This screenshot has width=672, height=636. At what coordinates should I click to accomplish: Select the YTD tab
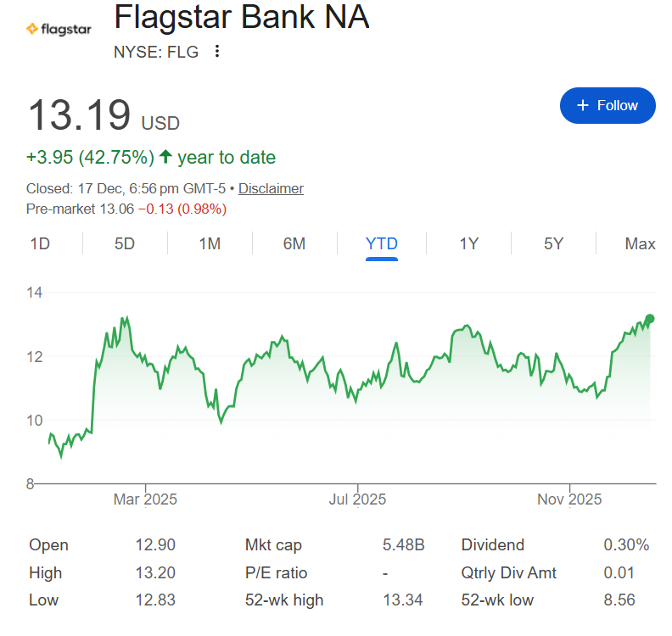click(x=382, y=244)
